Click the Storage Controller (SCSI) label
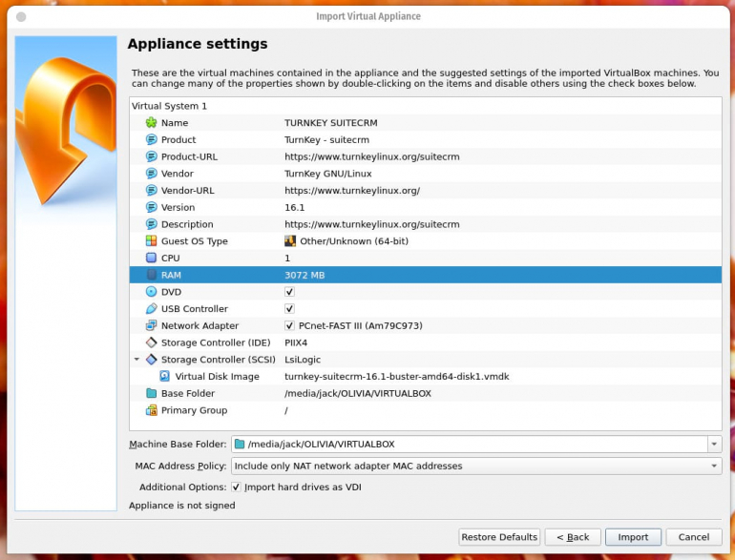Viewport: 735px width, 560px height. click(218, 360)
